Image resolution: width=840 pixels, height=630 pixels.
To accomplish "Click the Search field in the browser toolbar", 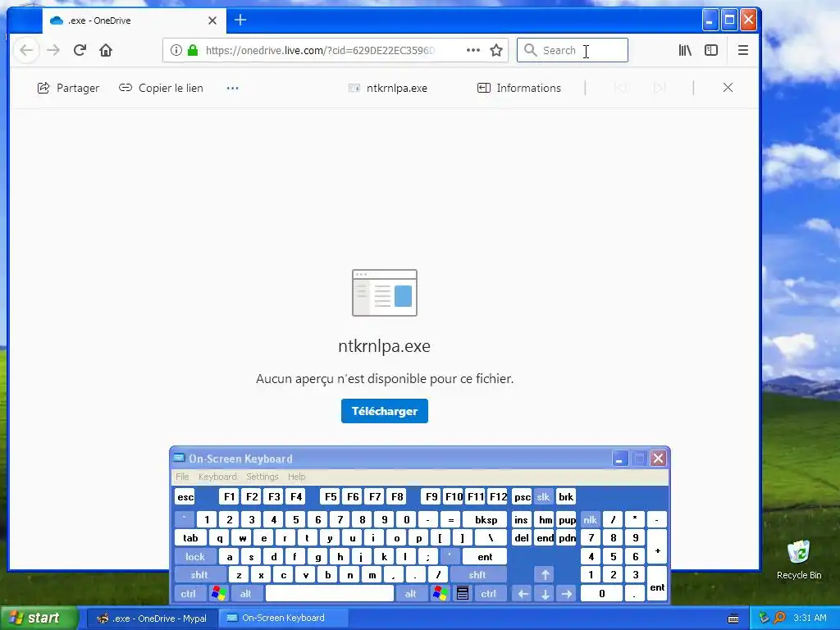I will click(572, 50).
